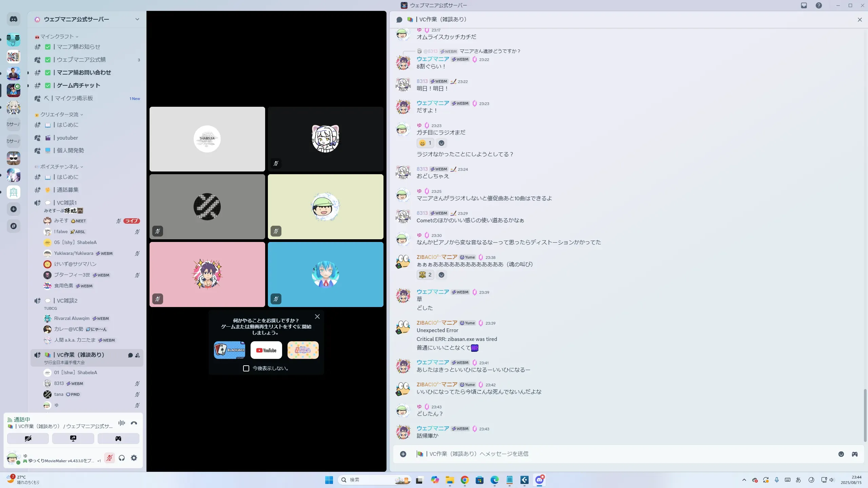
Task: Start an activity with the controller button
Action: [118, 439]
